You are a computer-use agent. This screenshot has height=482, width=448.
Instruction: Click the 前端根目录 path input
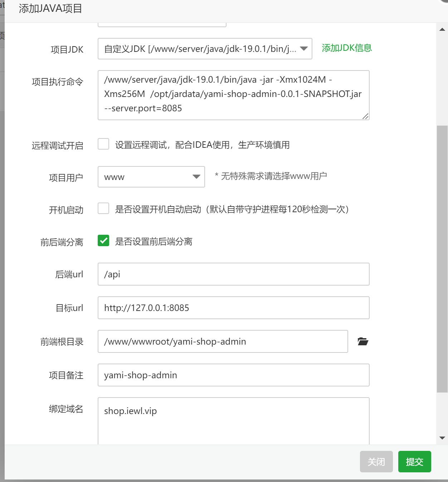(223, 341)
